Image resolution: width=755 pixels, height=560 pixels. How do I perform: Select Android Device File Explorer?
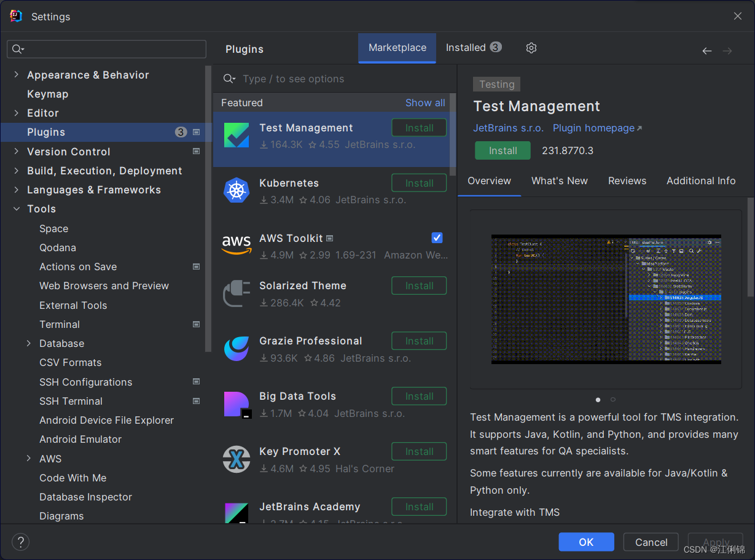coord(106,420)
